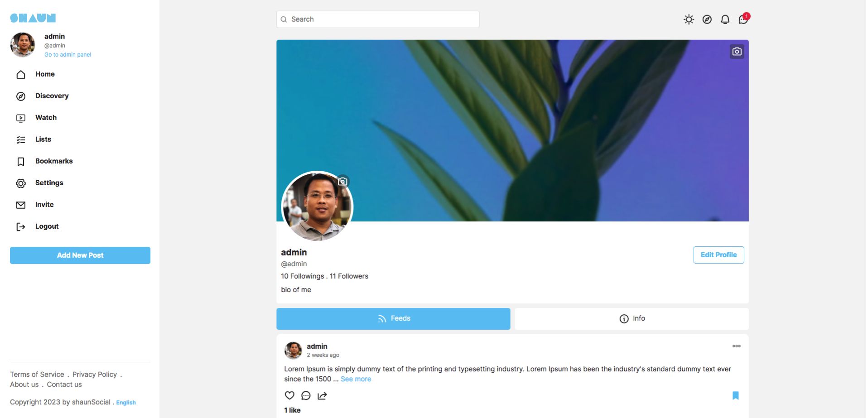The height and width of the screenshot is (418, 868).
Task: Click the Add New Post button
Action: coord(80,255)
